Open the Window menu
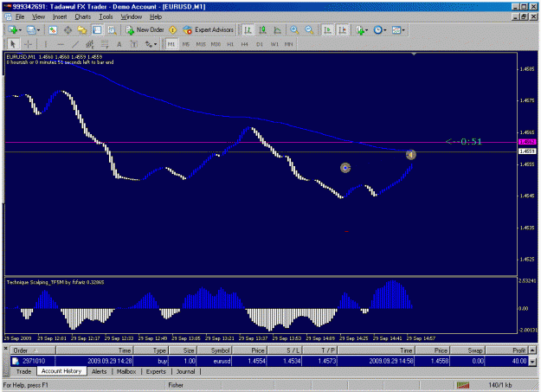This screenshot has height=392, width=541. pyautogui.click(x=131, y=17)
